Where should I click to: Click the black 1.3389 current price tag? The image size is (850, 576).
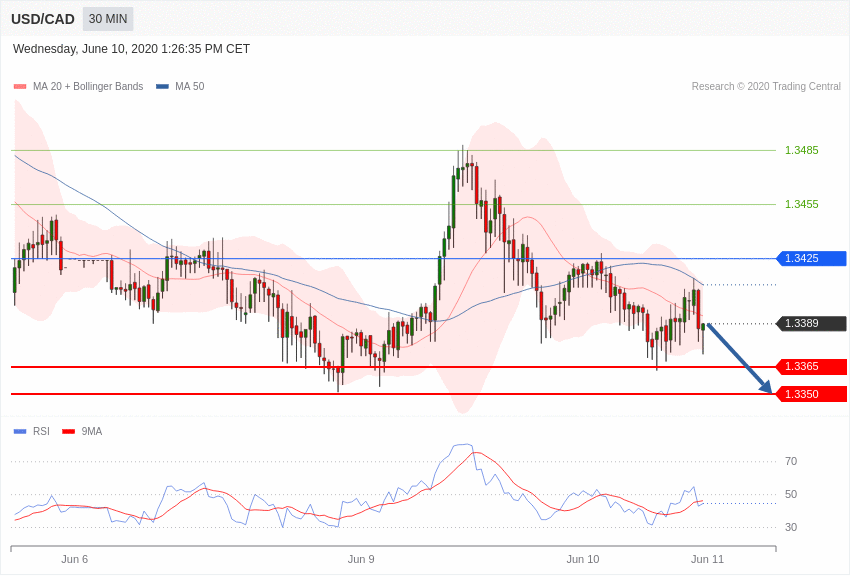click(812, 323)
